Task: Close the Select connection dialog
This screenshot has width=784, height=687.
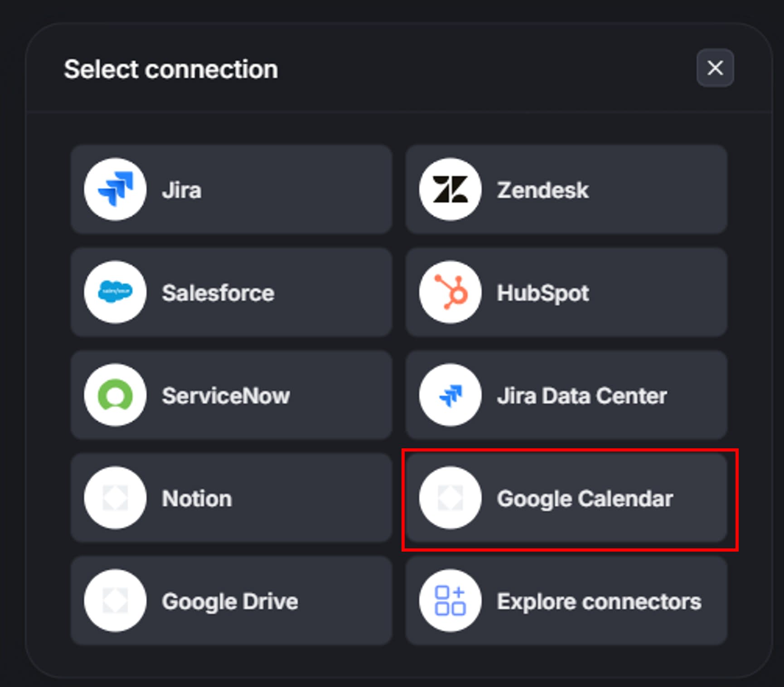Action: 715,68
